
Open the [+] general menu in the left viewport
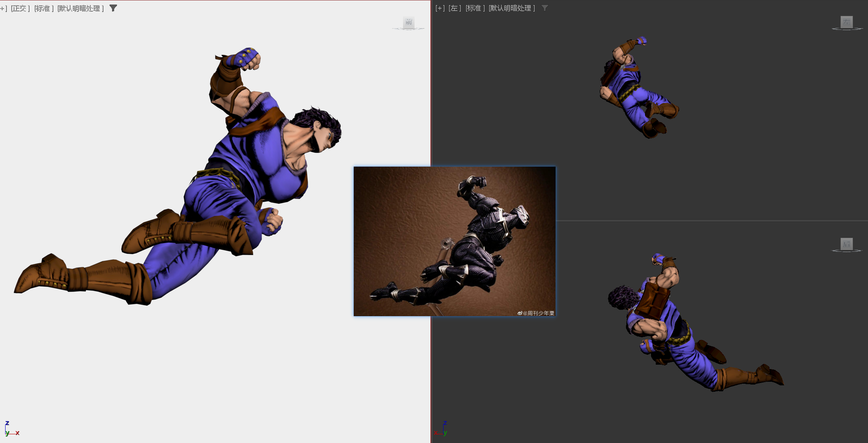(x=440, y=8)
